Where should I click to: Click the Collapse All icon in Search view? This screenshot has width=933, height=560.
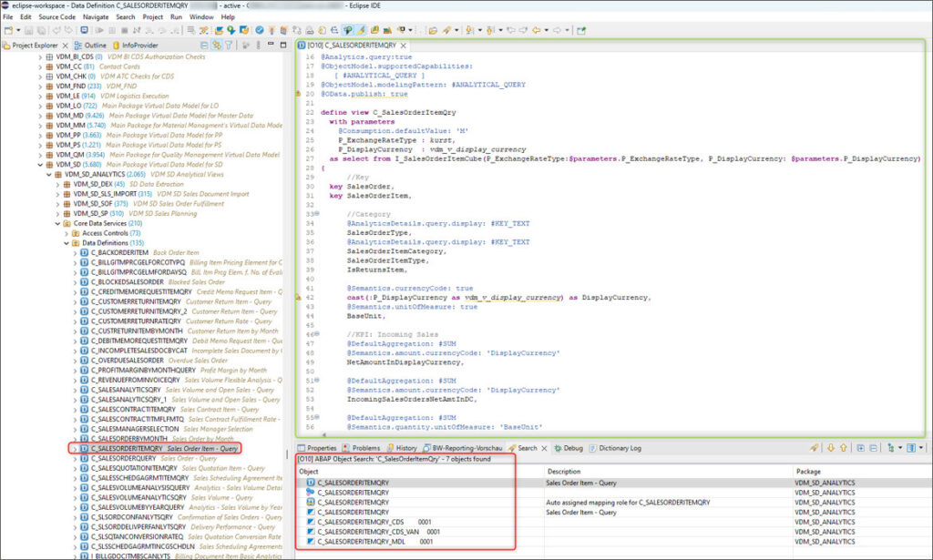[873, 446]
